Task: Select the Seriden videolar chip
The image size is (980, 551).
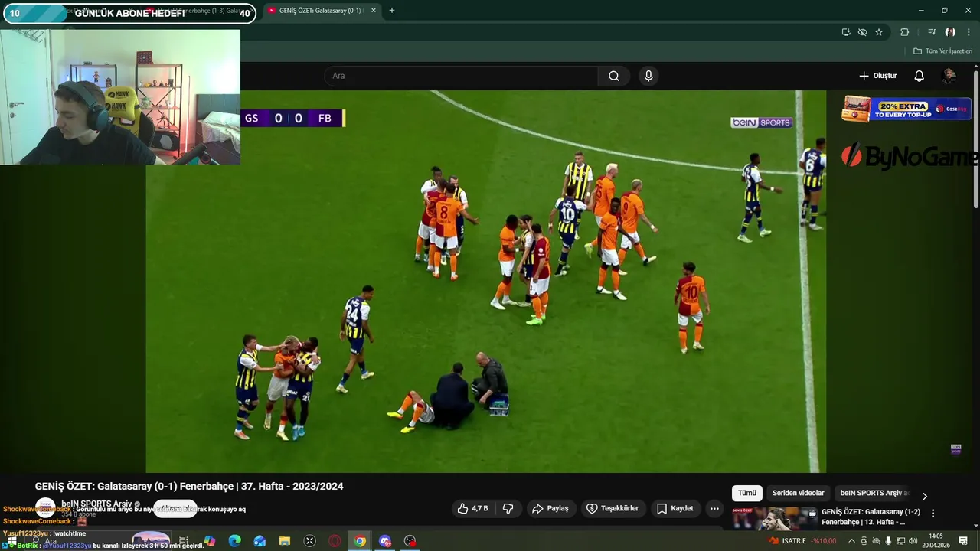Action: 798,493
